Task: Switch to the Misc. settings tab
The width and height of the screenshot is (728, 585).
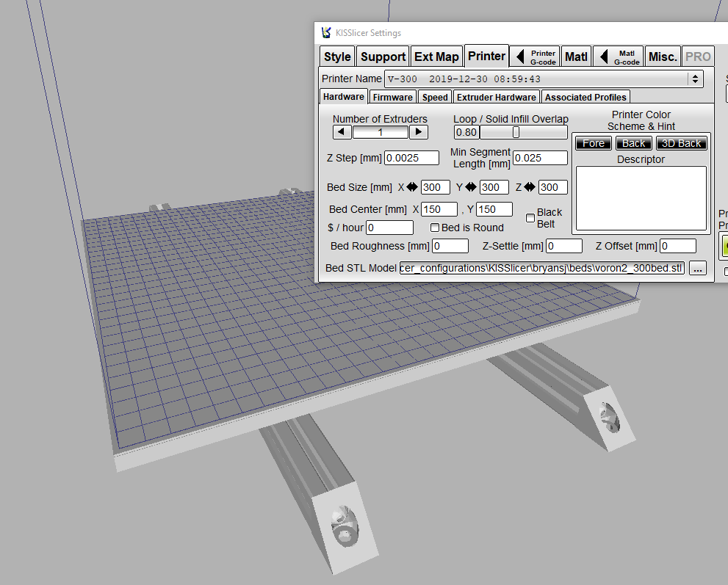Action: click(663, 56)
